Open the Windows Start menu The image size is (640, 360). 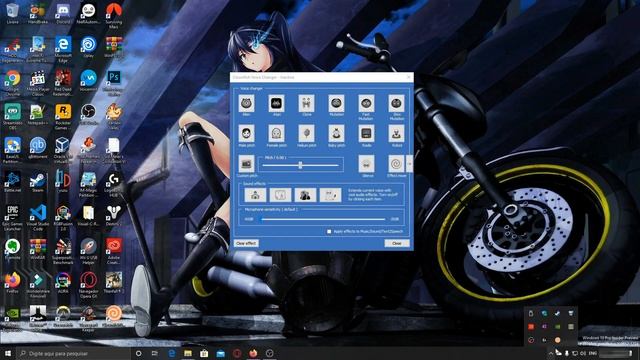(x=8, y=353)
